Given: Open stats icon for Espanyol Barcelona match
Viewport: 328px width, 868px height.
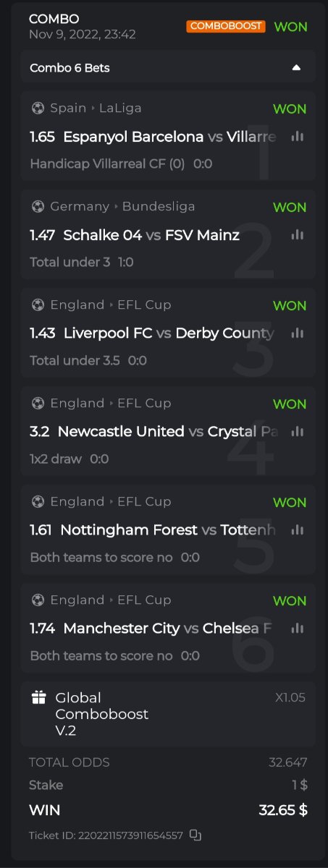Looking at the screenshot, I should (x=297, y=136).
